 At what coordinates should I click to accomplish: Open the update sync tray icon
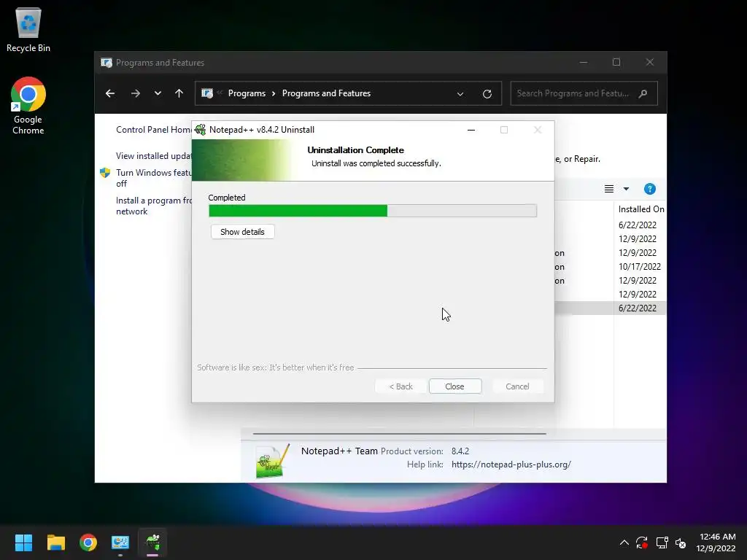pyautogui.click(x=642, y=542)
